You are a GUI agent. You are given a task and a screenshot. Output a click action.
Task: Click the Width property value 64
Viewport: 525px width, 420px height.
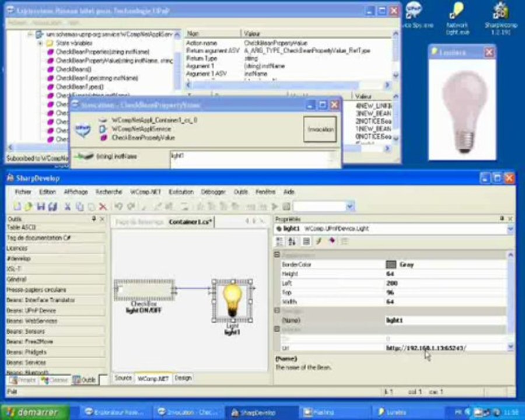[x=390, y=302]
